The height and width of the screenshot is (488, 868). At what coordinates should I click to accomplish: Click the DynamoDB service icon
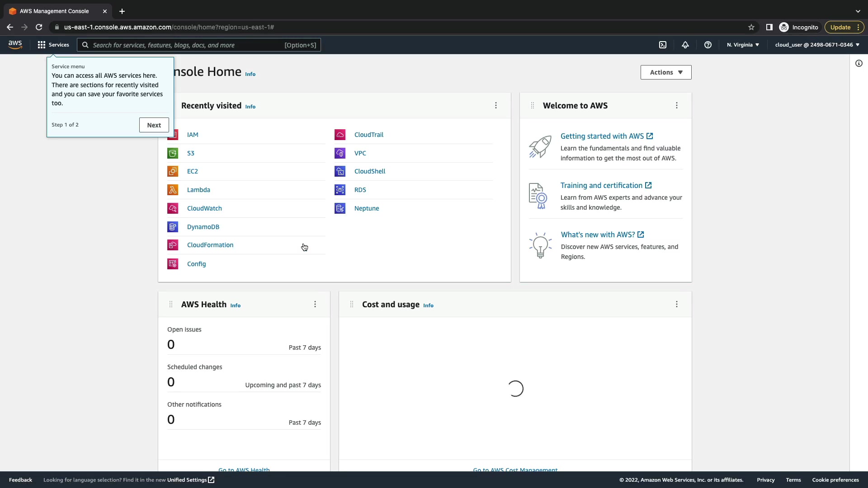click(x=173, y=227)
